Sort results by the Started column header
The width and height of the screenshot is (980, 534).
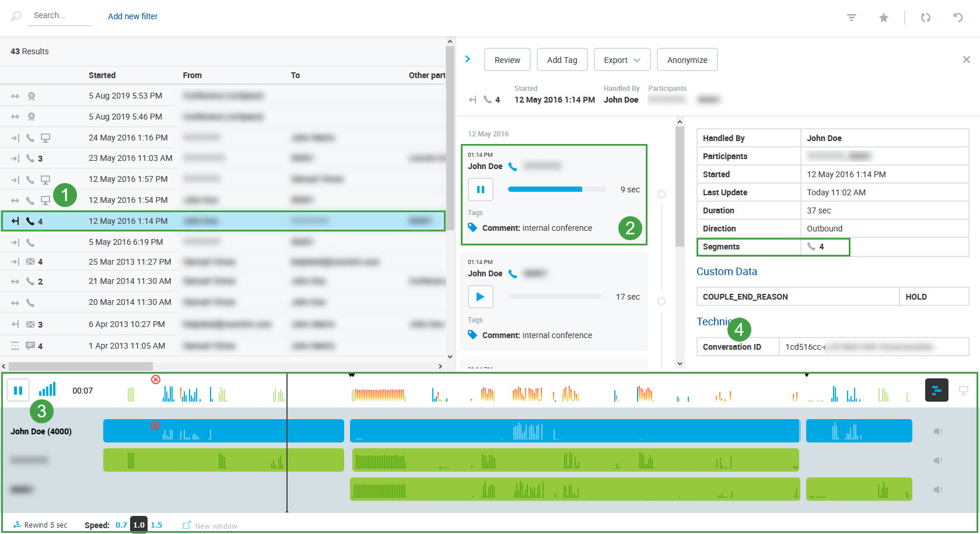pyautogui.click(x=102, y=75)
